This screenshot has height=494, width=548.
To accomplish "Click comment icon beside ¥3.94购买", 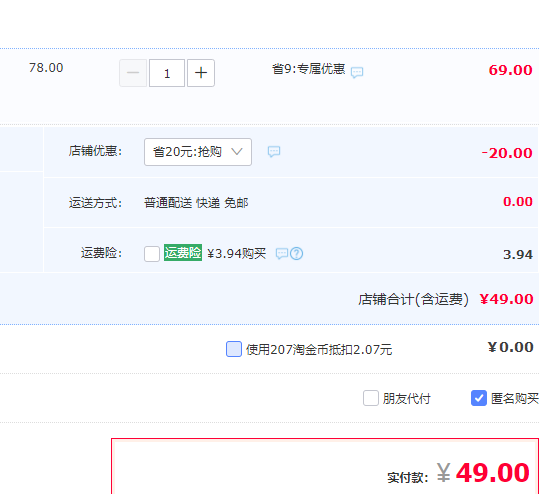I will coord(282,253).
